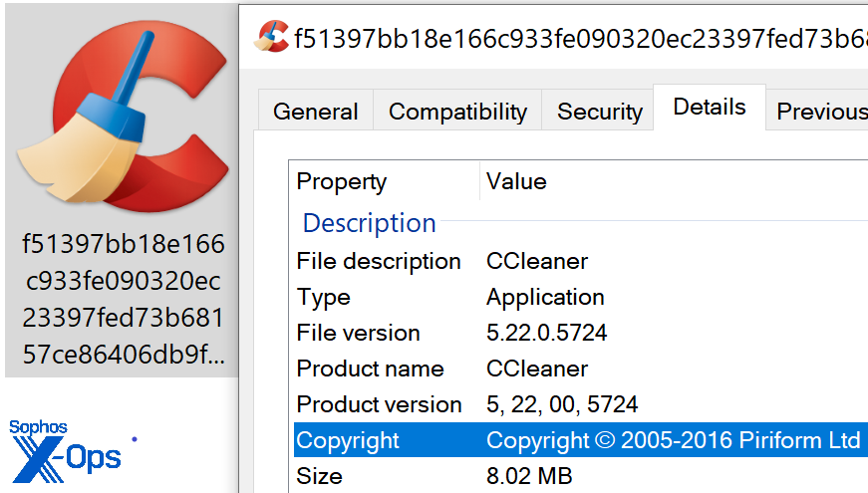Click the Property column header
Viewport: 868px width, 493px height.
point(342,181)
